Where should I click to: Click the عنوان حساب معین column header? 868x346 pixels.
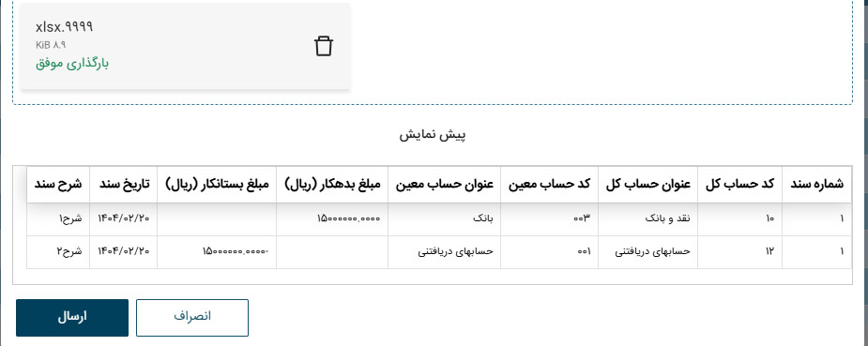point(444,185)
